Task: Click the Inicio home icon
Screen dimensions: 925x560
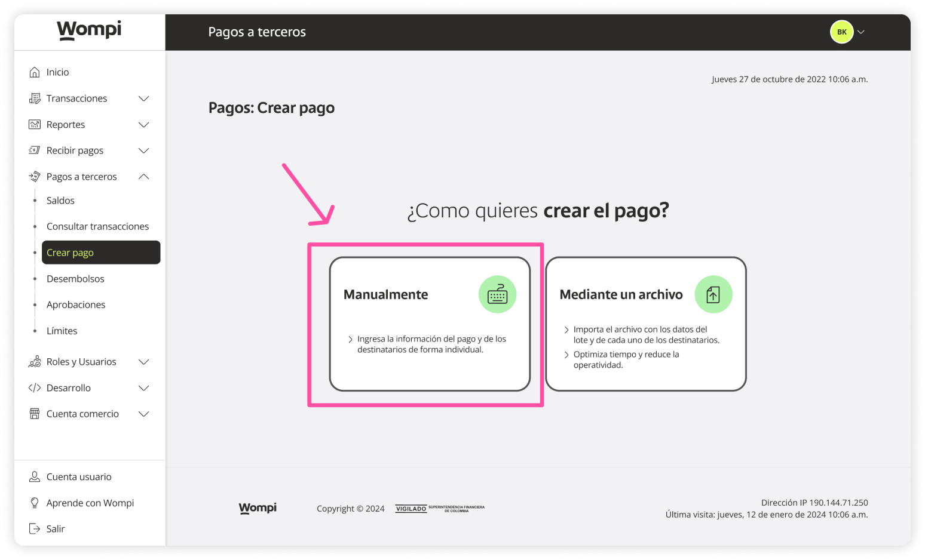Action: [35, 72]
